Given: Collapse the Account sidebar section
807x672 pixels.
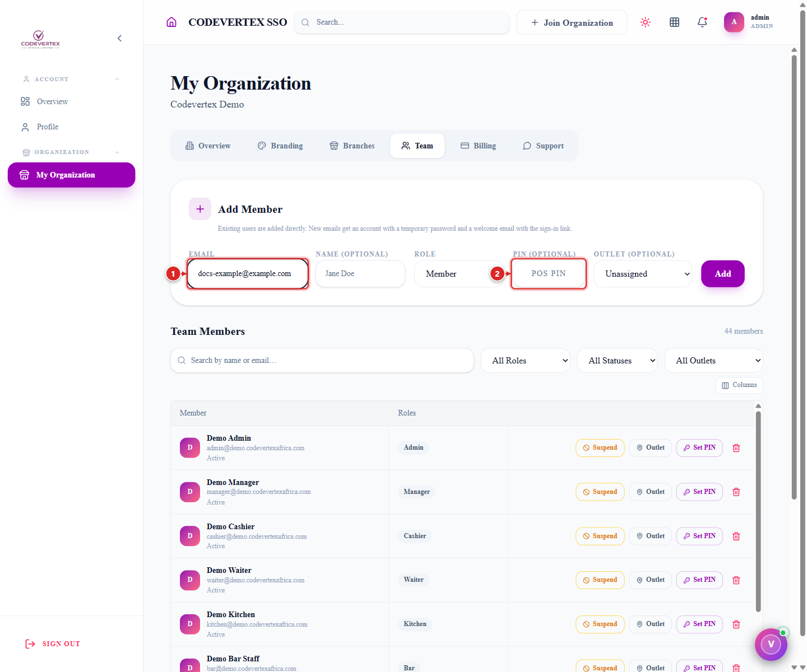Looking at the screenshot, I should (x=117, y=79).
